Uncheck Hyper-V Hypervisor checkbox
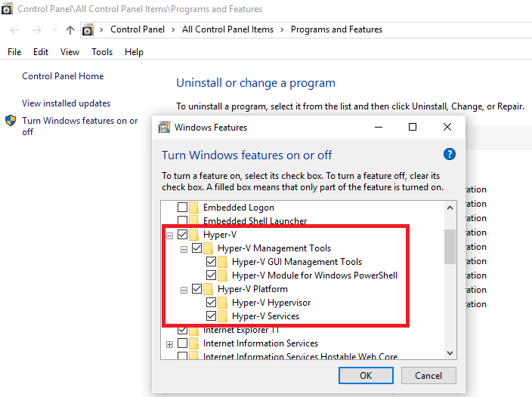 tap(211, 302)
